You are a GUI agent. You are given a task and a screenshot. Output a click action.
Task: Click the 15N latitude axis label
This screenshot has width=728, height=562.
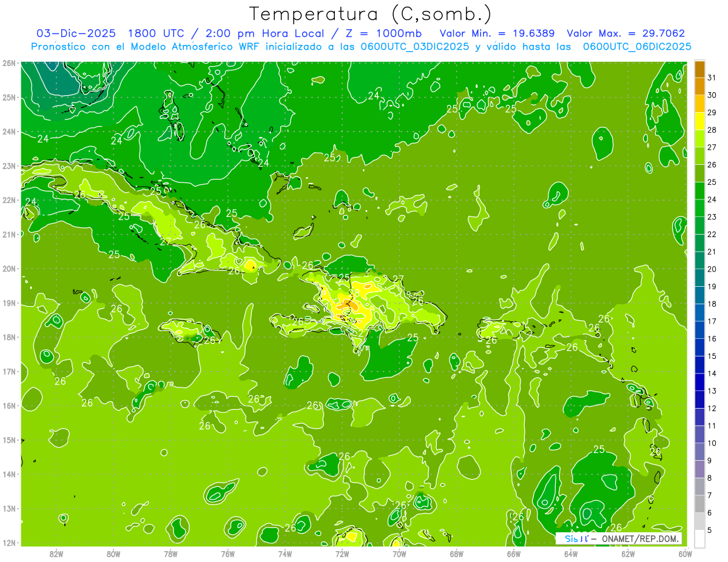click(8, 440)
